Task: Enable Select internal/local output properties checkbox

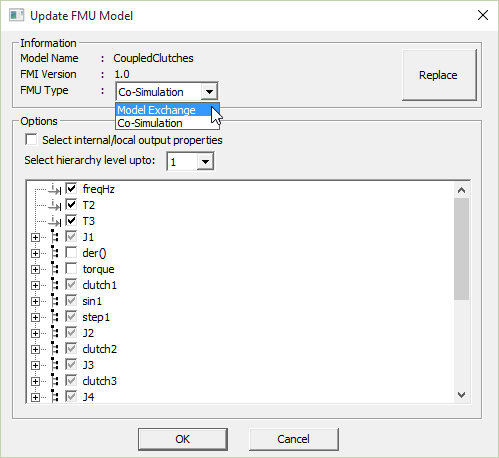Action: point(31,140)
